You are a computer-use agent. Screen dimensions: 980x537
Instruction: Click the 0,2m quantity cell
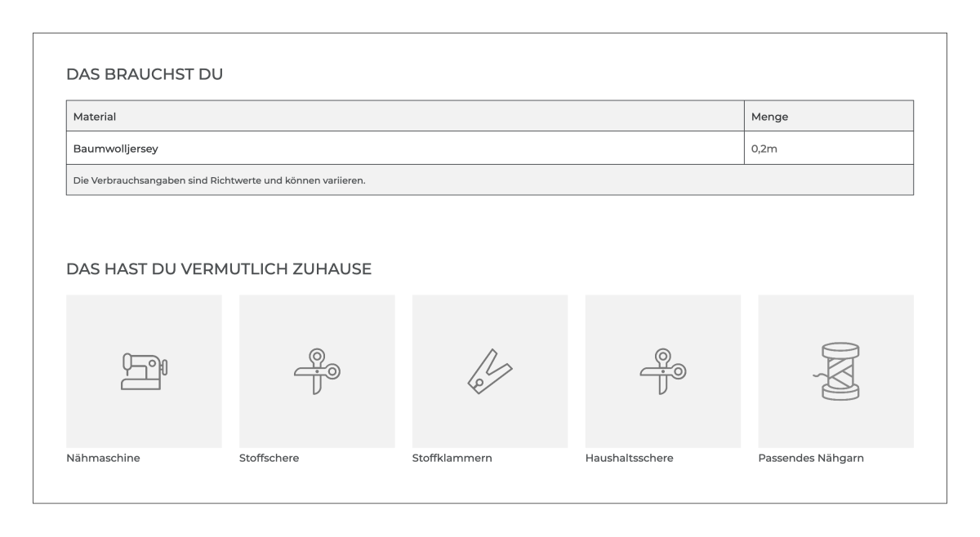click(829, 148)
